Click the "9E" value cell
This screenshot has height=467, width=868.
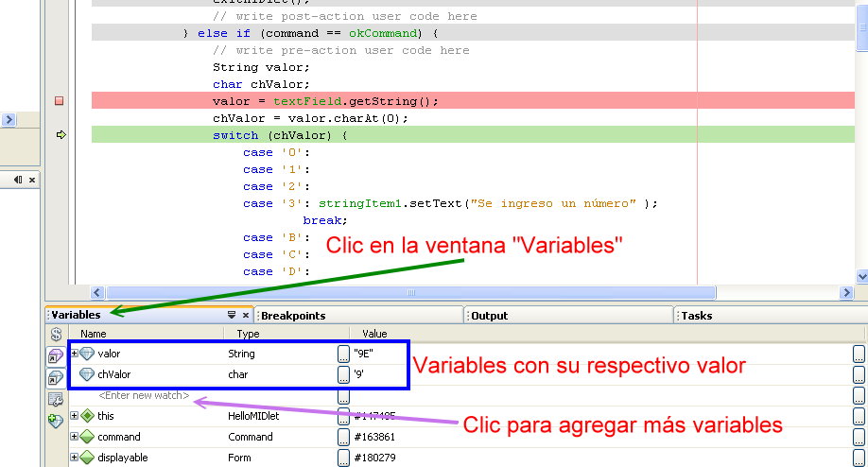click(x=363, y=354)
